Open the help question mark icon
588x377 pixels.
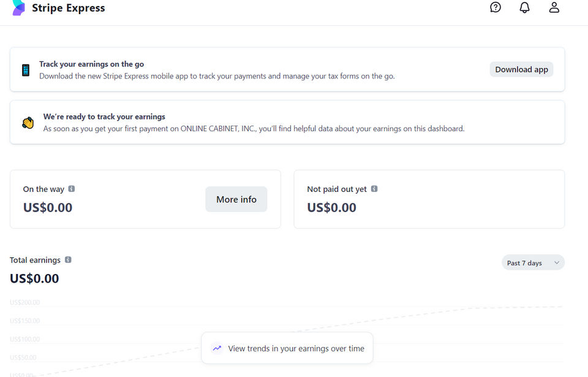coord(496,7)
